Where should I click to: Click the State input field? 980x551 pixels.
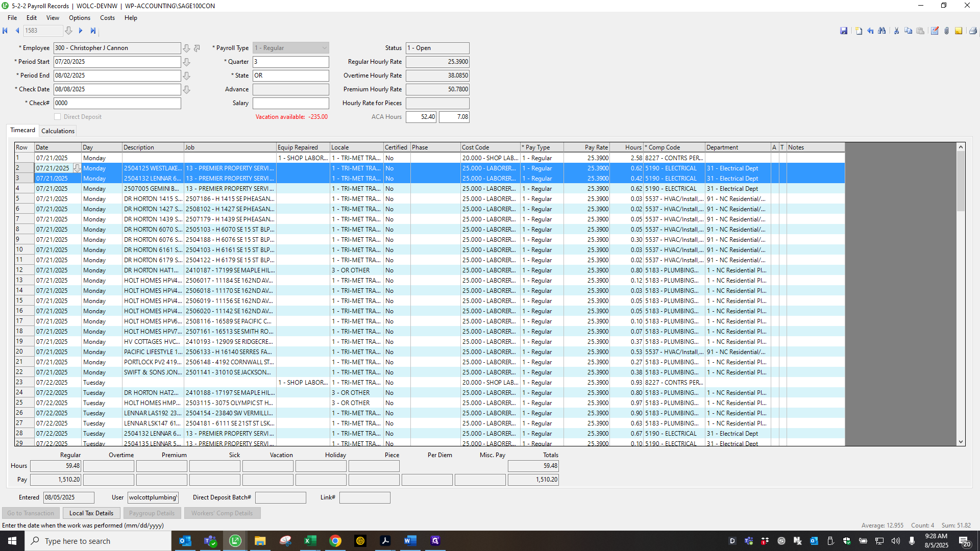[291, 76]
